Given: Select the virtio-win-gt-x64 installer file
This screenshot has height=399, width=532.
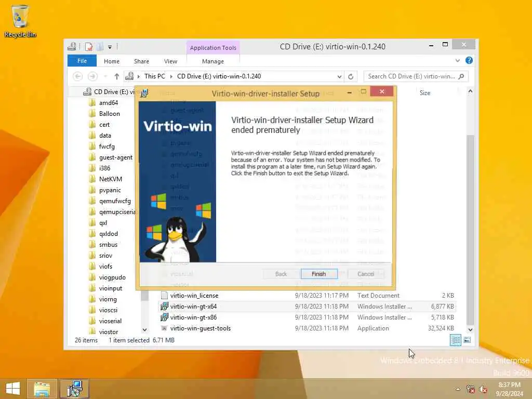Looking at the screenshot, I should (x=308, y=307).
